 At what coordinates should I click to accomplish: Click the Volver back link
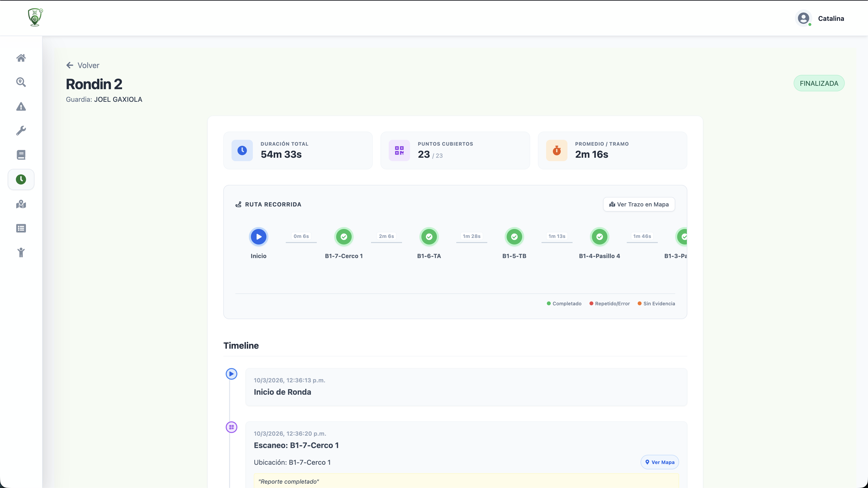pos(83,65)
